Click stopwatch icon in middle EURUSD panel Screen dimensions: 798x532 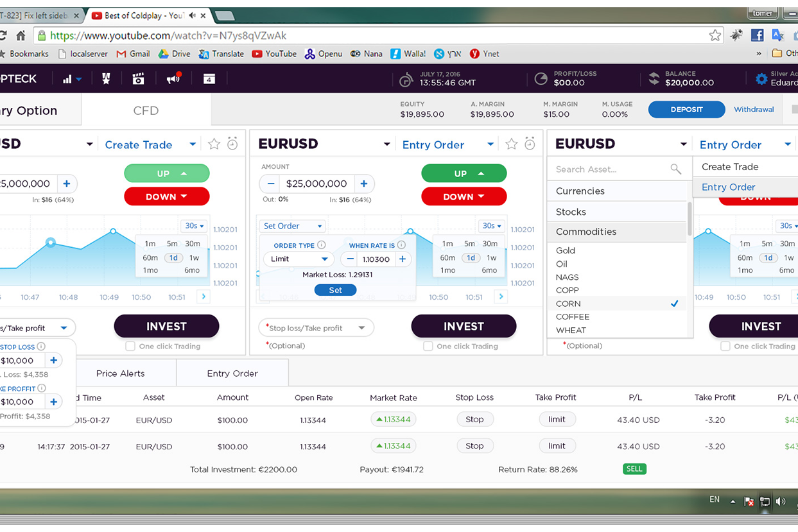tap(530, 144)
